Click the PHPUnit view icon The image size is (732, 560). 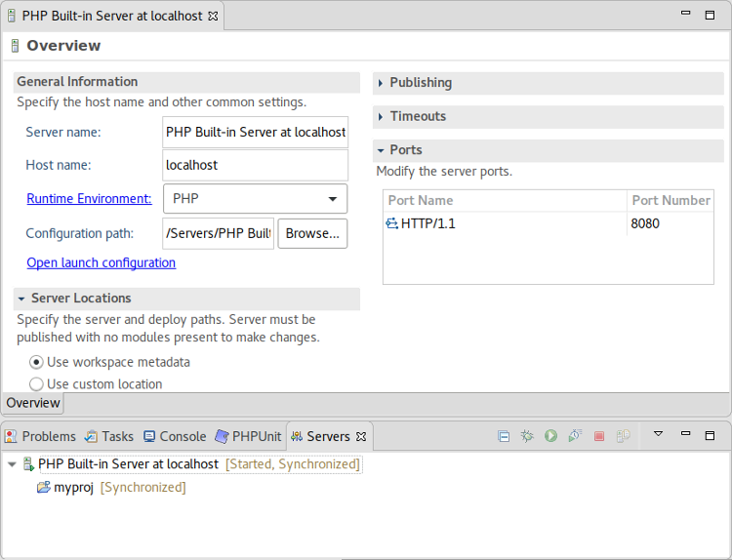222,436
